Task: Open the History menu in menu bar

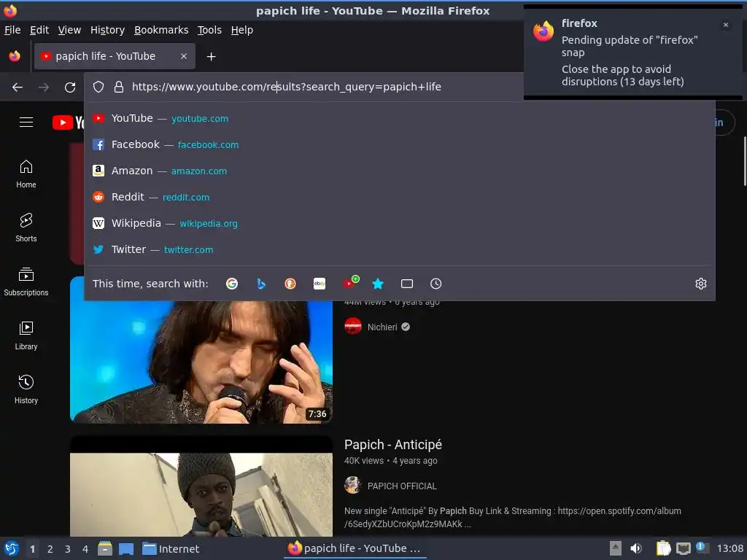Action: click(x=108, y=30)
